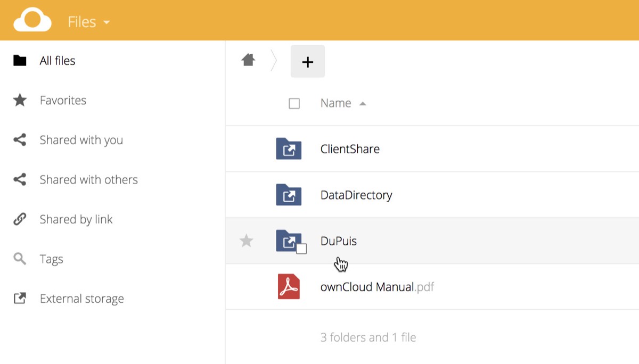Viewport: 639px width, 364px height.
Task: Show Favorites in the sidebar
Action: pos(63,101)
